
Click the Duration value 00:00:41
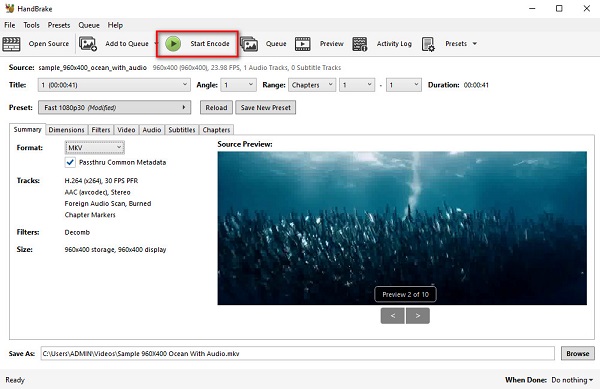click(476, 85)
